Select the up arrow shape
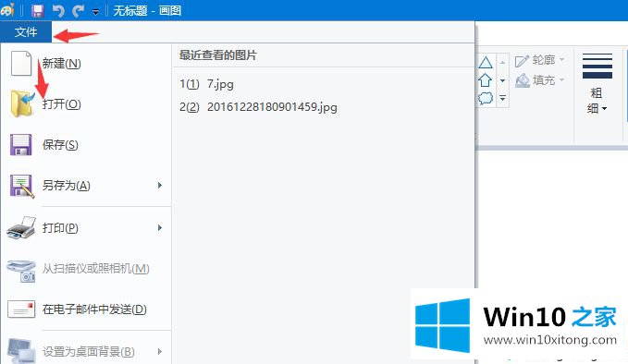This screenshot has width=628, height=364. click(x=485, y=80)
